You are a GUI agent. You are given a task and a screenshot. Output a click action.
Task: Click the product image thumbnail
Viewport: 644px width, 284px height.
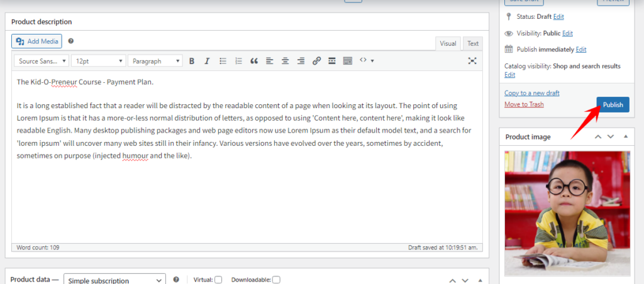pyautogui.click(x=567, y=213)
